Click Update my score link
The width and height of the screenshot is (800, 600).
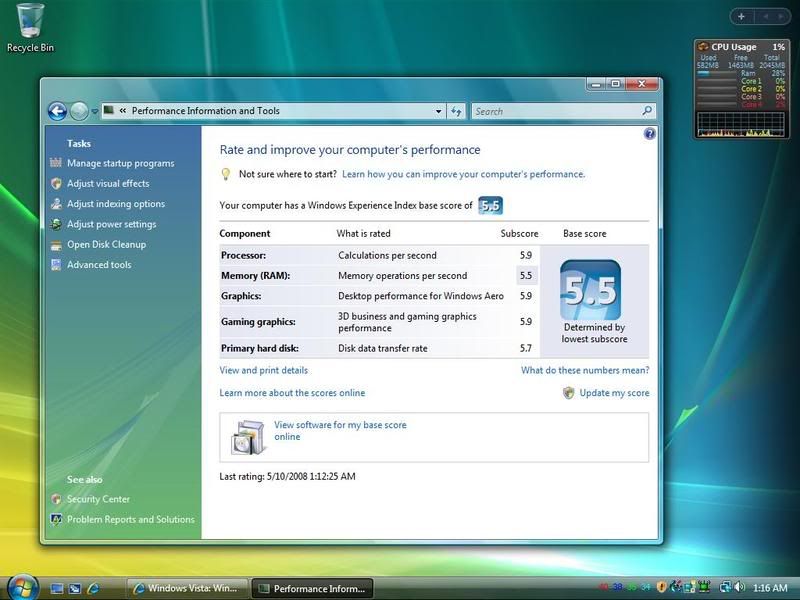click(x=614, y=393)
